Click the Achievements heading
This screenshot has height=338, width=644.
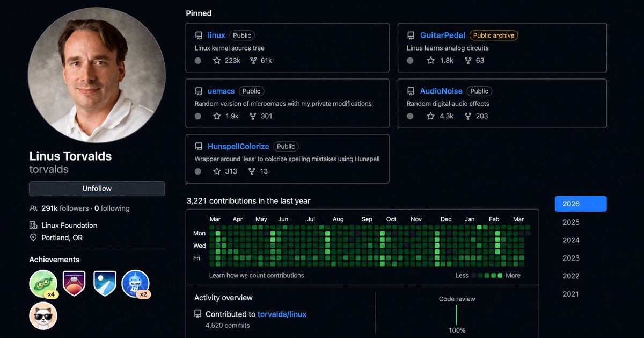[x=54, y=260]
